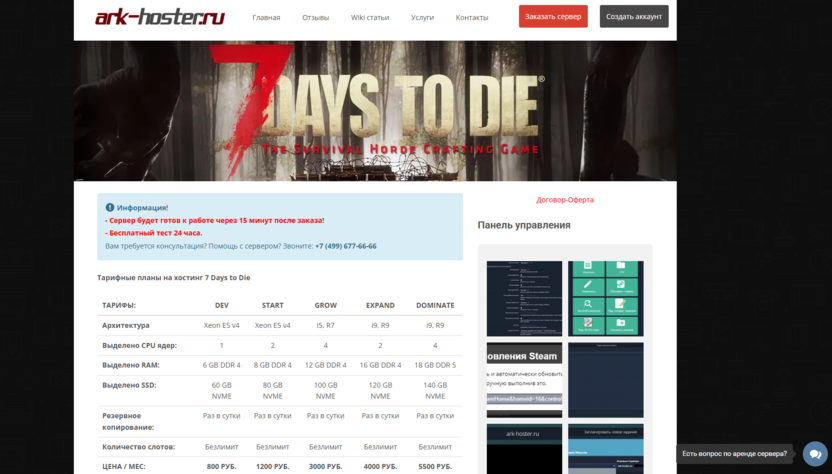The image size is (832, 474).
Task: Open the ark-hoster.ru console thumbnail
Action: pyautogui.click(x=524, y=449)
